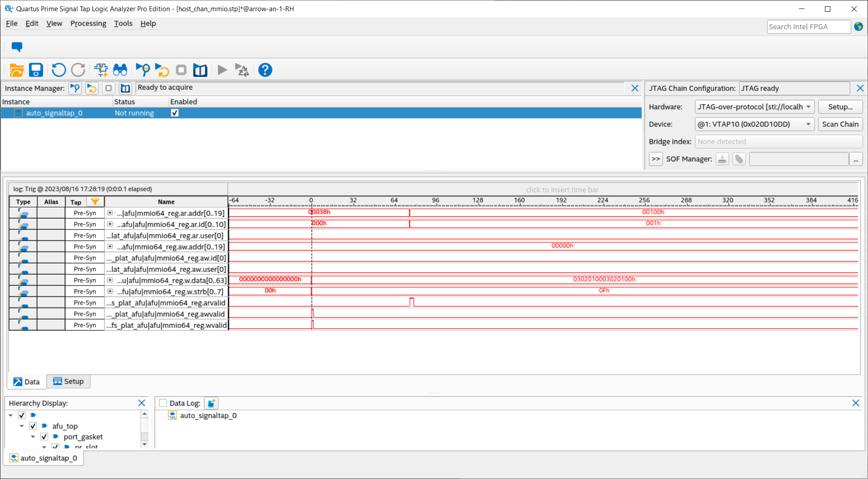Image resolution: width=868 pixels, height=479 pixels.
Task: Expand the mmio64_reg.w.data signal node
Action: [x=110, y=280]
